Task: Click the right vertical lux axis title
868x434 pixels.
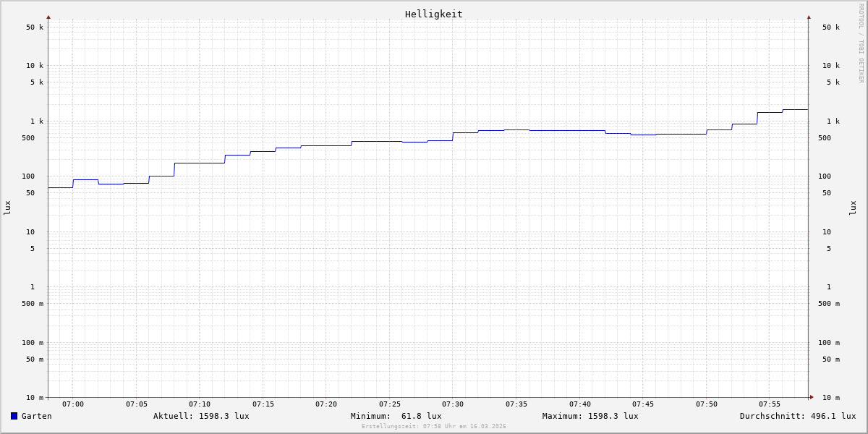Action: 853,208
